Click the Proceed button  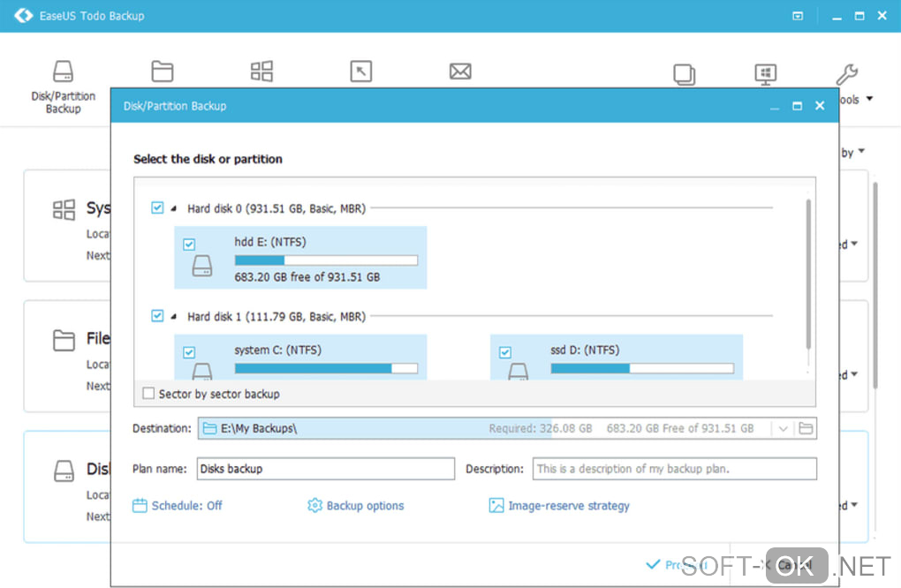coord(678,565)
